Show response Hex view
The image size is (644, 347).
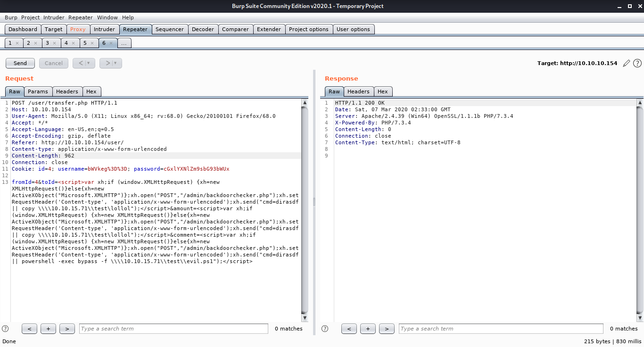pos(383,91)
